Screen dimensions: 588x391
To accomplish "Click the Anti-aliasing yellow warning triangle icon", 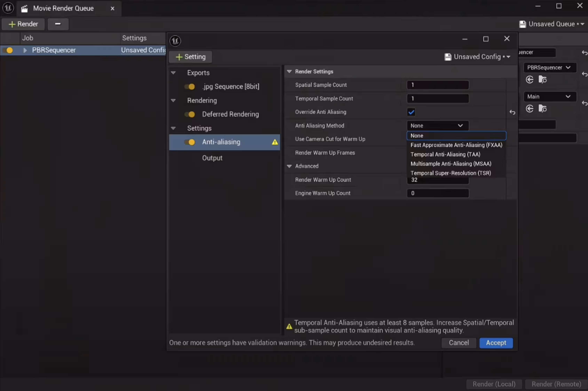I will (x=275, y=142).
